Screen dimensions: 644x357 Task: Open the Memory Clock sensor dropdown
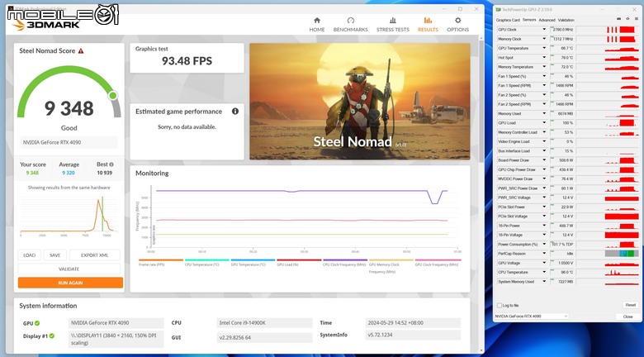544,39
